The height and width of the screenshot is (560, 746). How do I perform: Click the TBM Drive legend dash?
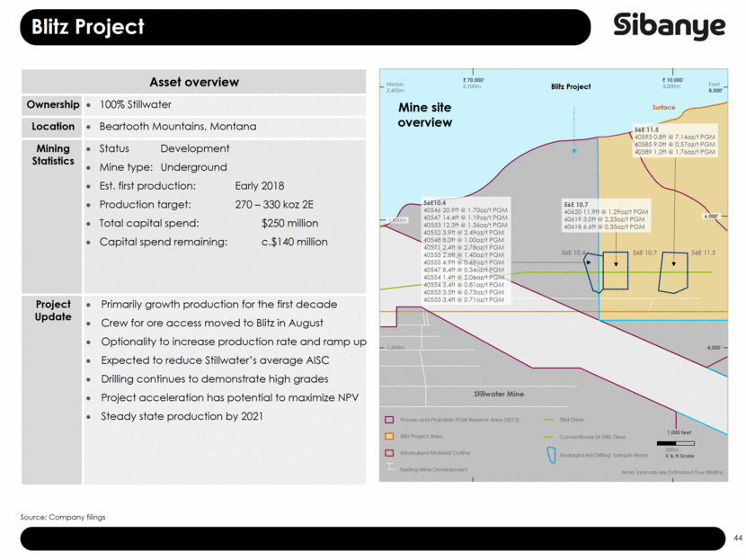[550, 419]
